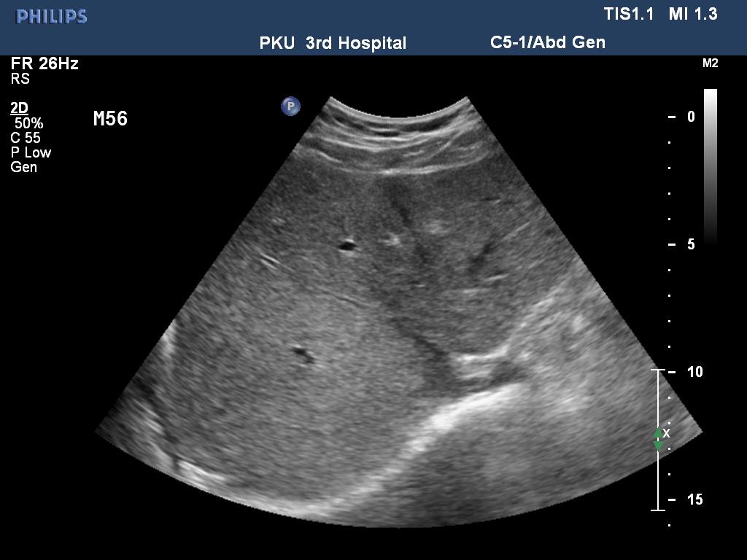Click the 0 cm depth scale marker

pyautogui.click(x=690, y=116)
